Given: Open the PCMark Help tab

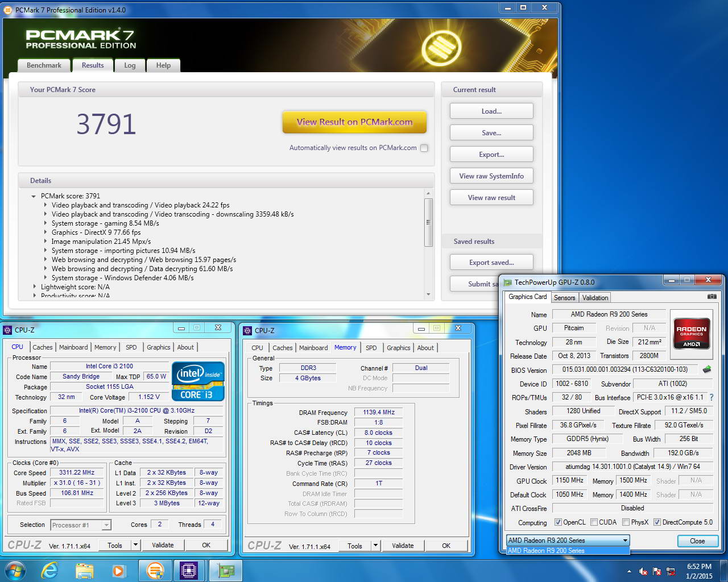Looking at the screenshot, I should coord(163,65).
